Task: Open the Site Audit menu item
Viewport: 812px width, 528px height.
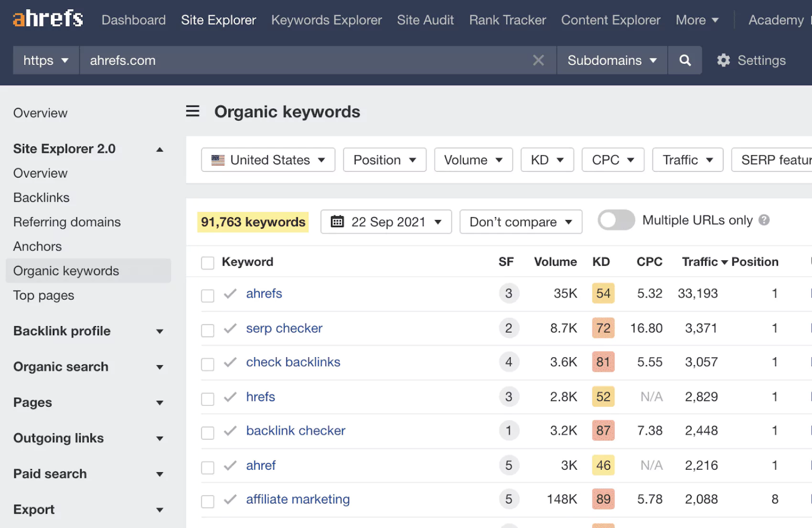Action: tap(425, 20)
